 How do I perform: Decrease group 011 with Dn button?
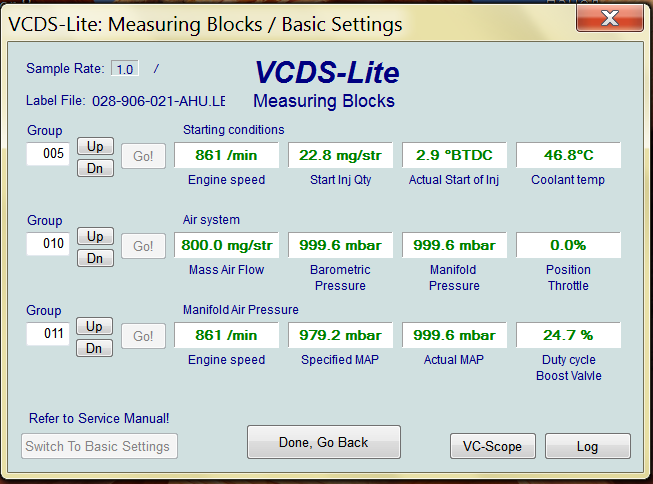pyautogui.click(x=95, y=348)
